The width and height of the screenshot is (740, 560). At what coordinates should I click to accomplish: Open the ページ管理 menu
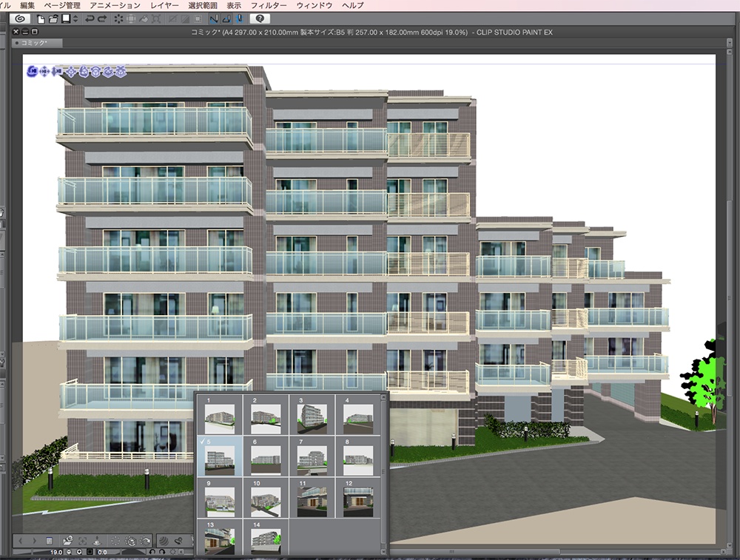[x=62, y=5]
